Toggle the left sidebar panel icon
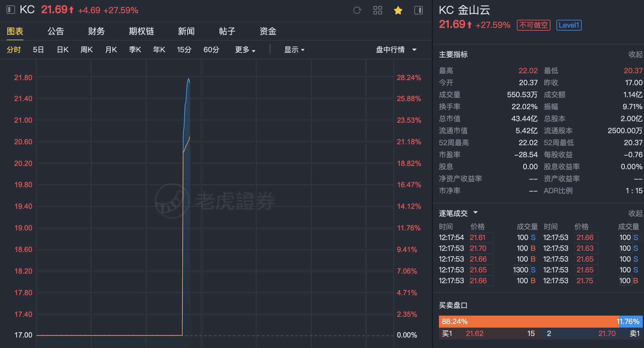This screenshot has width=644, height=348. coord(10,10)
